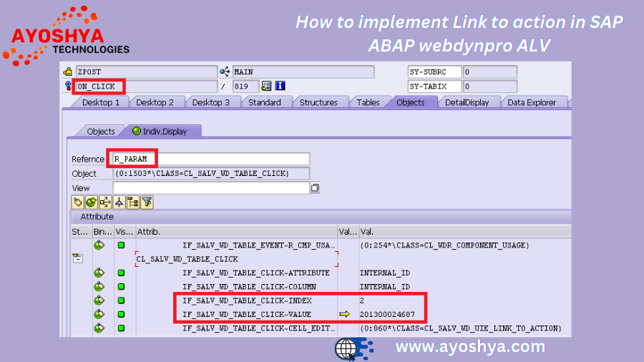Screen dimensions: 644x362
Task: Click green visibility square in CLICK~COLUMN row
Action: click(121, 286)
